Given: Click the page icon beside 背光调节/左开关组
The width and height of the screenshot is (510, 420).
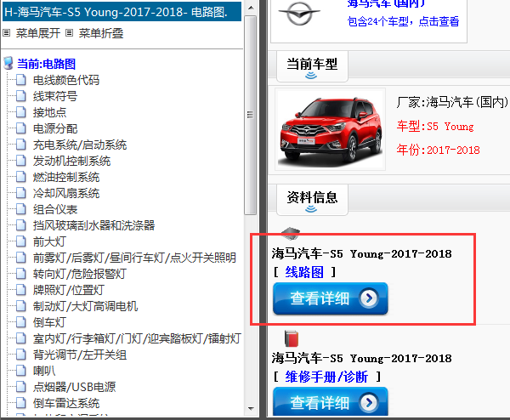Looking at the screenshot, I should tap(21, 355).
